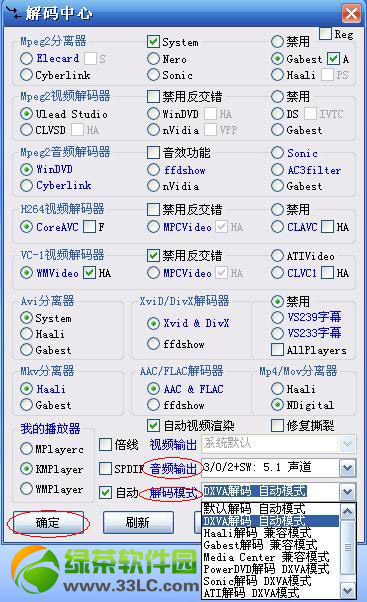This screenshot has width=367, height=602.
Task: Click the dropdown list scrollbar down arrow
Action: tap(348, 591)
